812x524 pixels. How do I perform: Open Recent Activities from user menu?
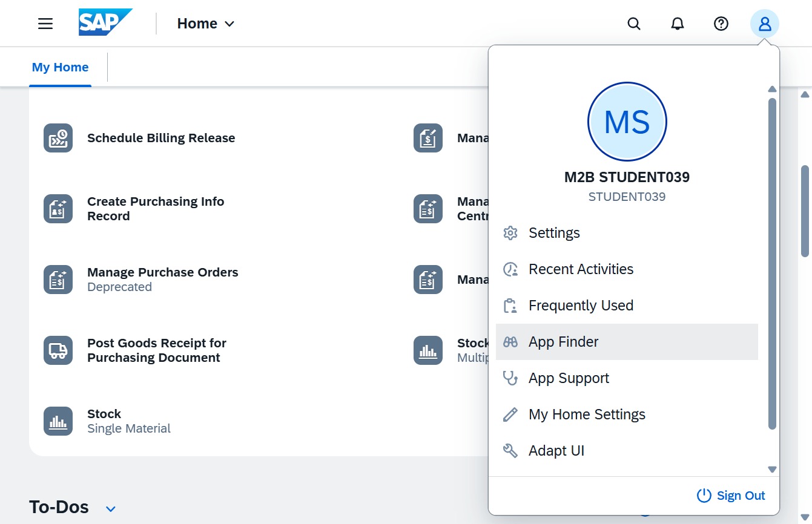627,269
